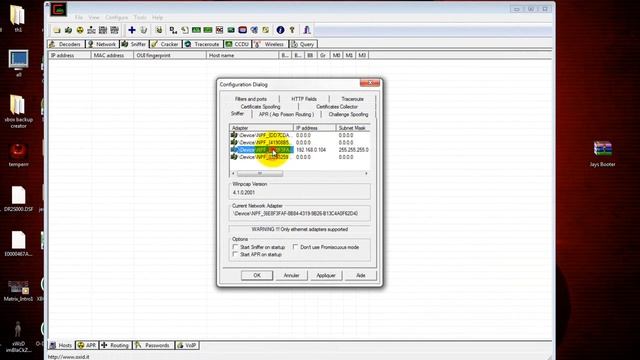640x360 pixels.
Task: Click the Aide button
Action: click(360, 276)
